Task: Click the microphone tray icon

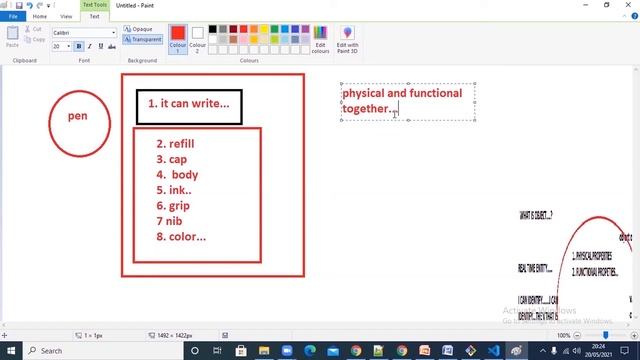Action: coord(554,351)
